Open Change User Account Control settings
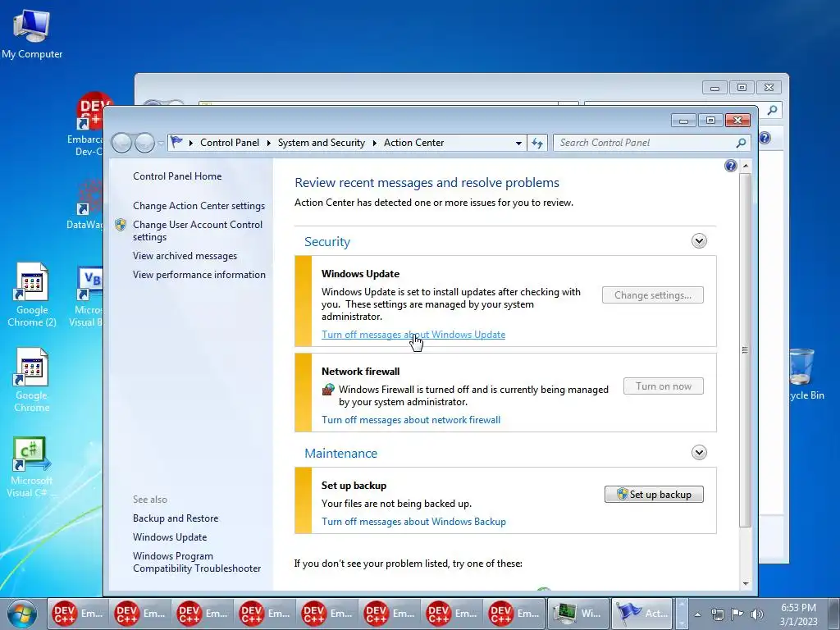 (x=198, y=231)
